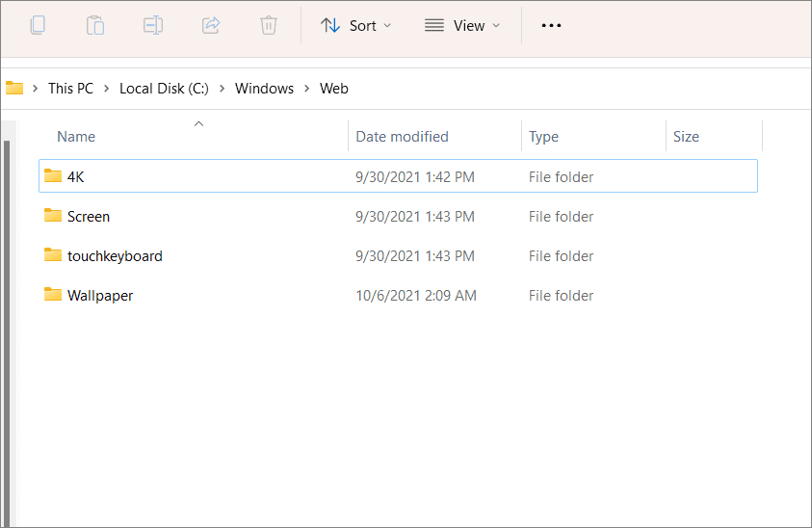The image size is (812, 528).
Task: Click the Delete trash icon
Action: click(x=268, y=25)
